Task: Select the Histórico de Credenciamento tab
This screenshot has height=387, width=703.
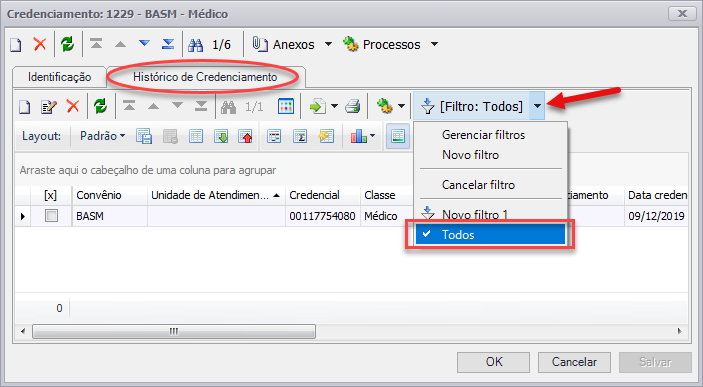Action: (205, 77)
